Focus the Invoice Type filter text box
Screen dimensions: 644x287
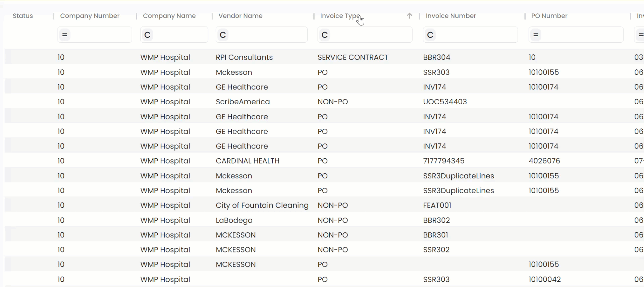click(x=365, y=35)
